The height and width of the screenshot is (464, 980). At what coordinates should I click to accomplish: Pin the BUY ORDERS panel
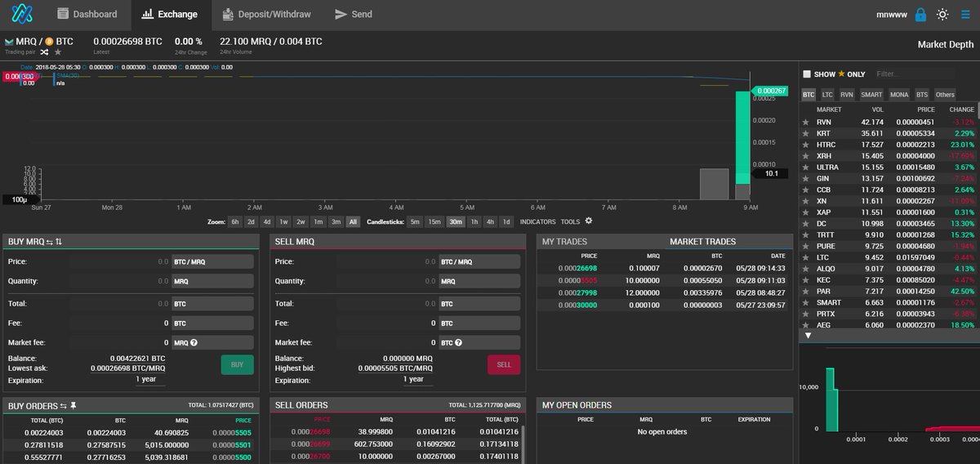[73, 405]
